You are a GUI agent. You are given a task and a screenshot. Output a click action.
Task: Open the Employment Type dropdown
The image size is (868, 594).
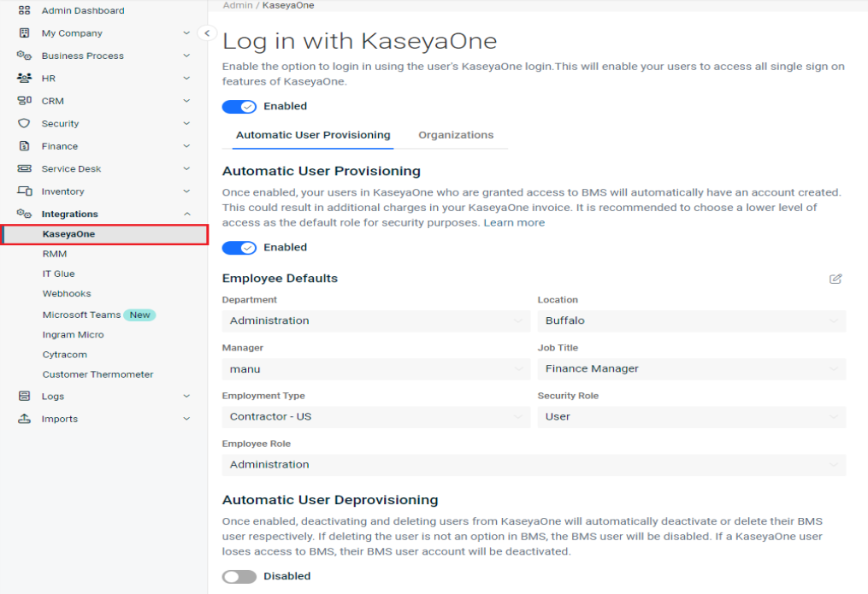click(376, 417)
